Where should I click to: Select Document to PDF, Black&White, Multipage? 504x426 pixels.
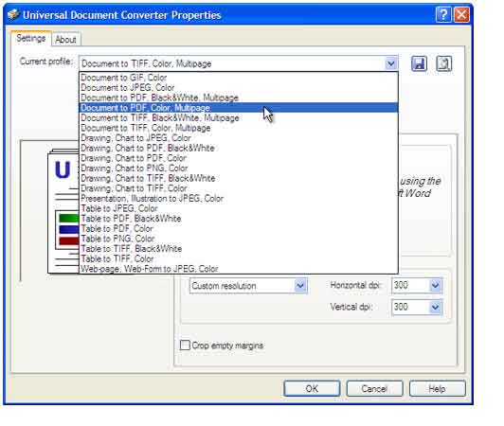coord(239,98)
